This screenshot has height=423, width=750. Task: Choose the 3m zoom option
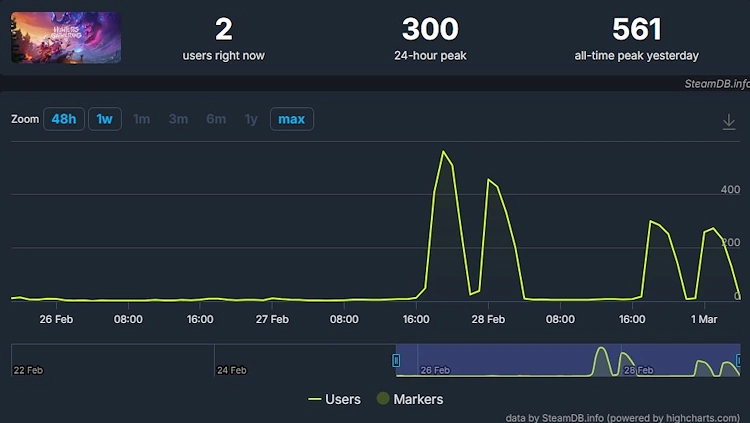[x=178, y=119]
